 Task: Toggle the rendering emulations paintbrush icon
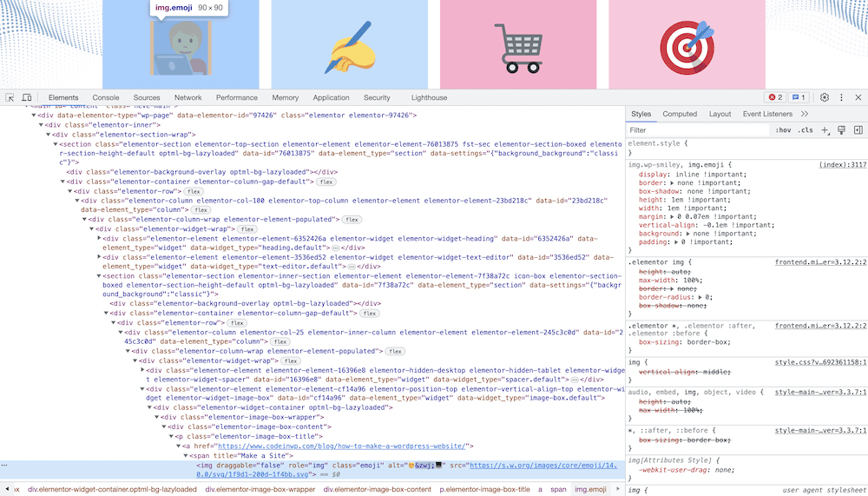(x=842, y=130)
